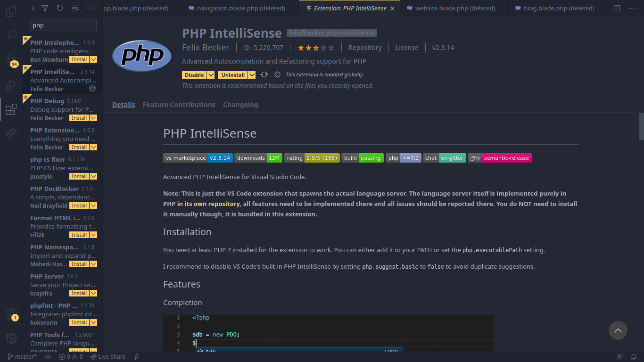The image size is (644, 362).
Task: Click the vs marketplace v2.3.14 badge
Action: point(198,158)
